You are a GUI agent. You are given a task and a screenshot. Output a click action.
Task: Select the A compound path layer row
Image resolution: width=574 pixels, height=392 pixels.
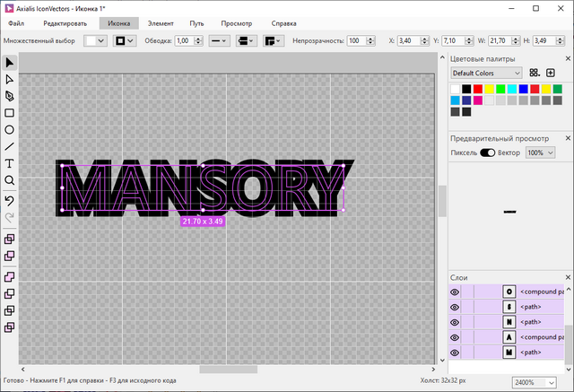[507, 337]
